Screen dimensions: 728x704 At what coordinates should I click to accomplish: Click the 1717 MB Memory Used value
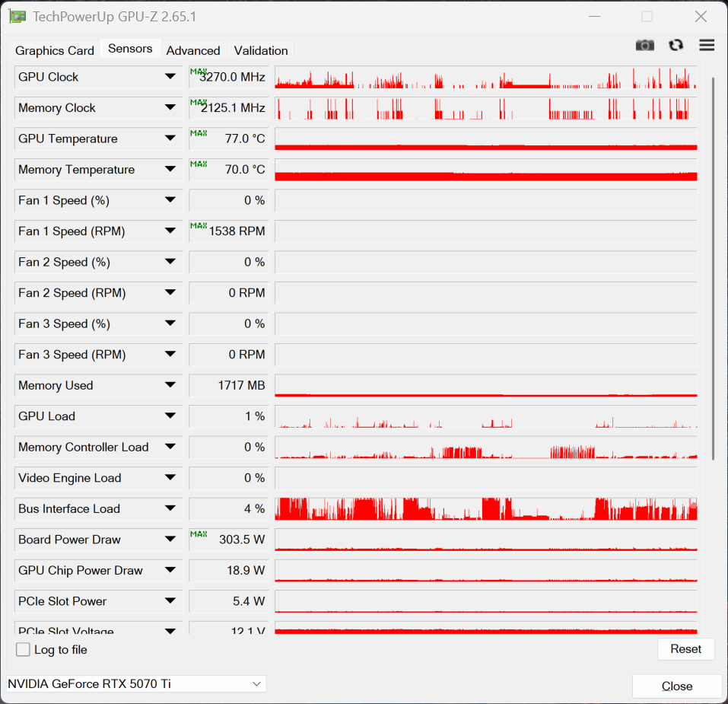tap(229, 385)
